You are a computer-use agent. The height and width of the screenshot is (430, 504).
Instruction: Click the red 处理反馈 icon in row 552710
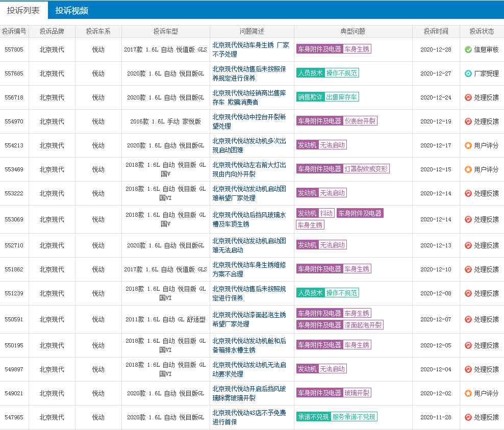[x=468, y=245]
